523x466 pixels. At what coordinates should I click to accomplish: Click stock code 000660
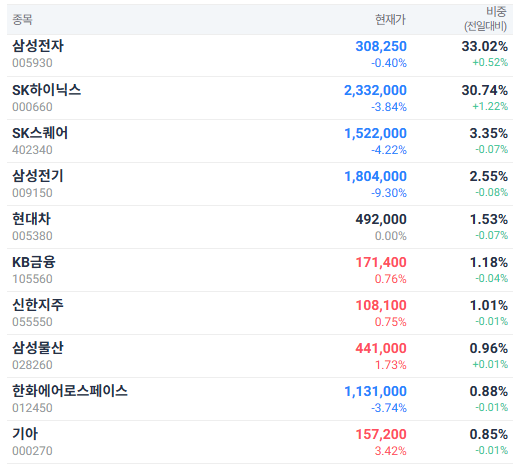[x=32, y=107]
